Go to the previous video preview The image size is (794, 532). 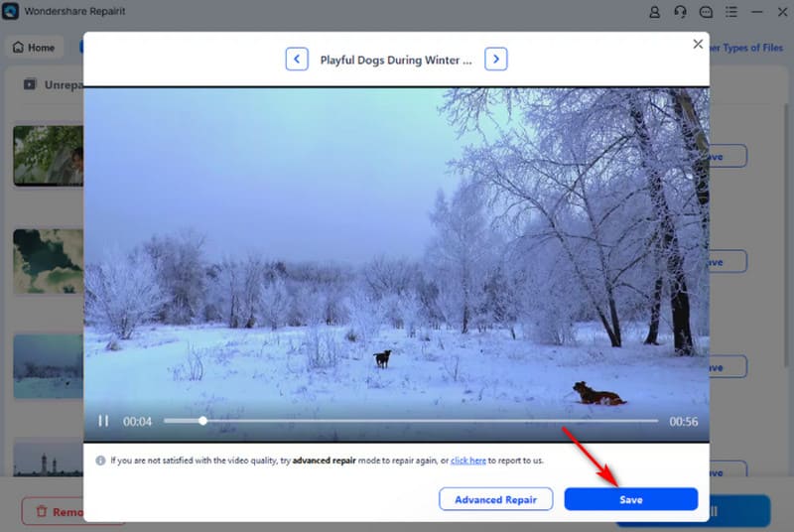[x=297, y=60]
